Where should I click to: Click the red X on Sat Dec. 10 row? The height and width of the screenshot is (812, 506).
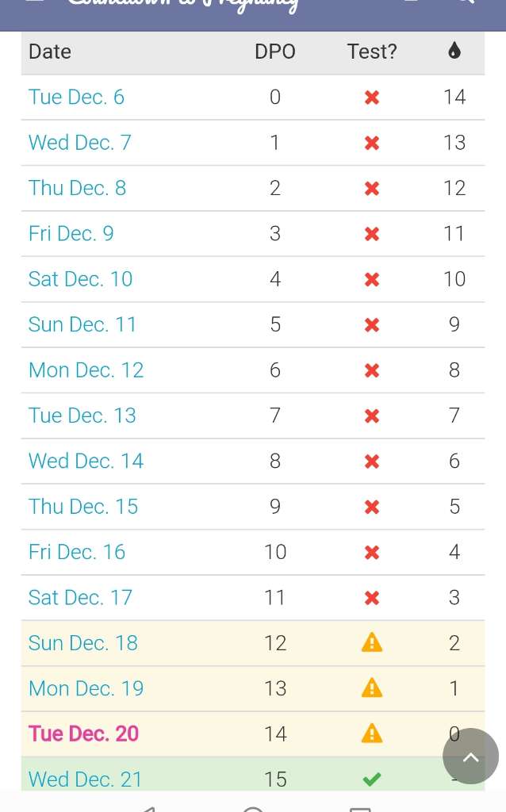371,279
